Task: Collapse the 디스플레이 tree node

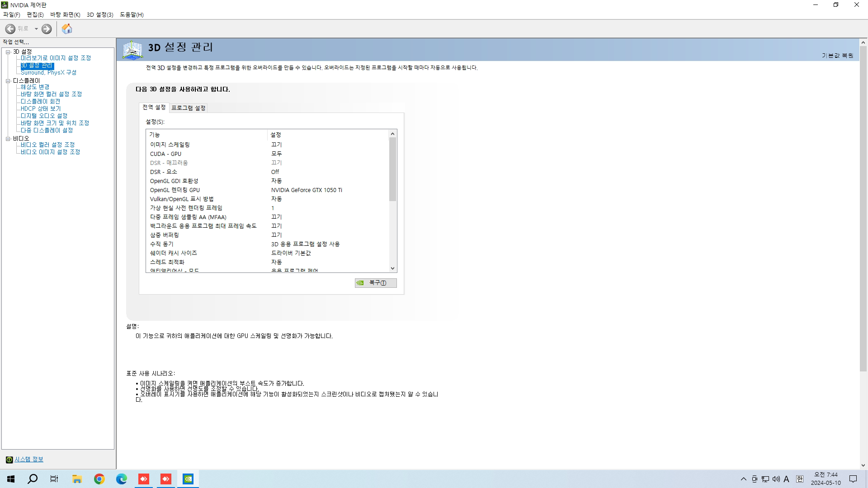Action: (8, 81)
